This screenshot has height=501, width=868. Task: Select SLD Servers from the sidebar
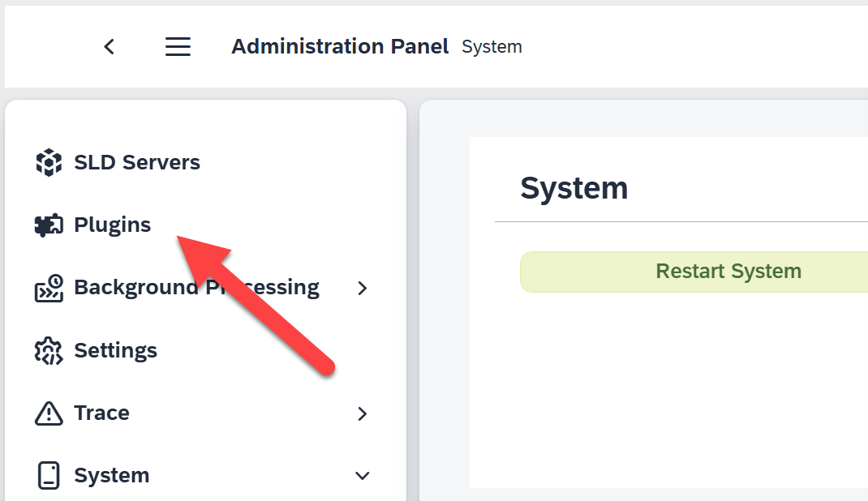137,162
